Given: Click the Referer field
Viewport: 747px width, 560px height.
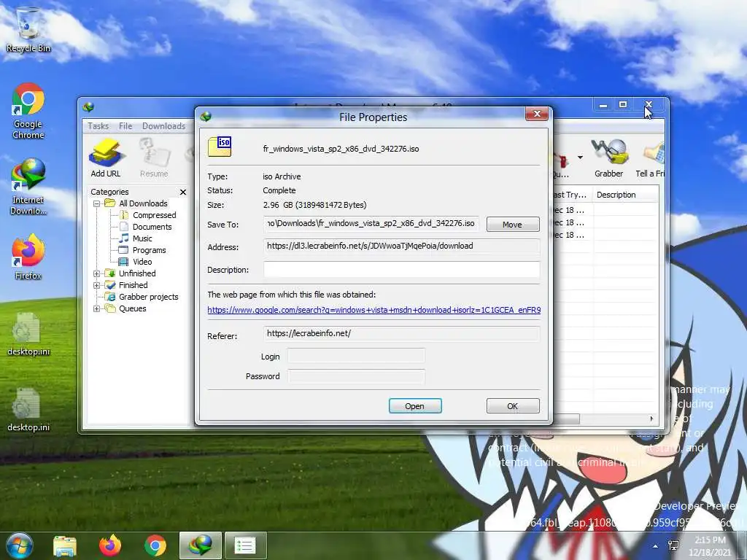Looking at the screenshot, I should click(x=402, y=334).
